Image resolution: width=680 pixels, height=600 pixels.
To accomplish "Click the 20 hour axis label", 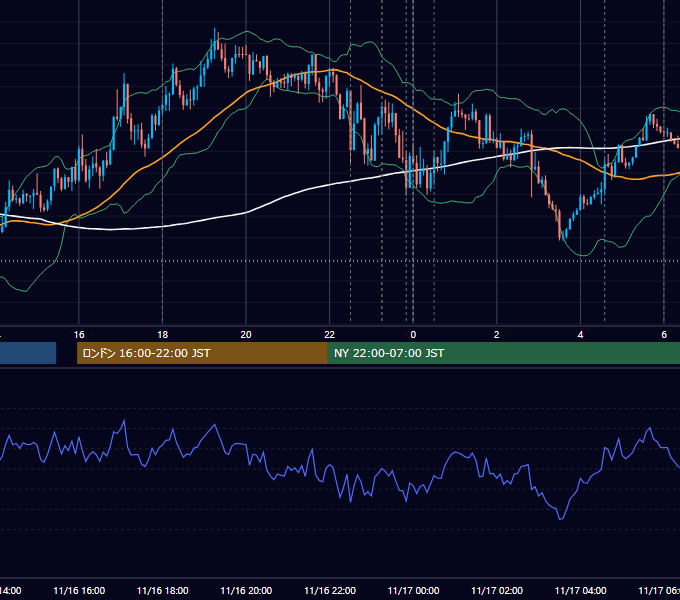I will pyautogui.click(x=246, y=334).
